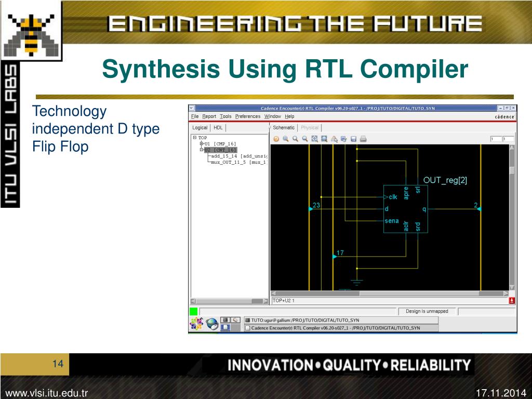The width and height of the screenshot is (532, 399).
Task: Launch the globe web browser icon in taskbar
Action: click(212, 324)
